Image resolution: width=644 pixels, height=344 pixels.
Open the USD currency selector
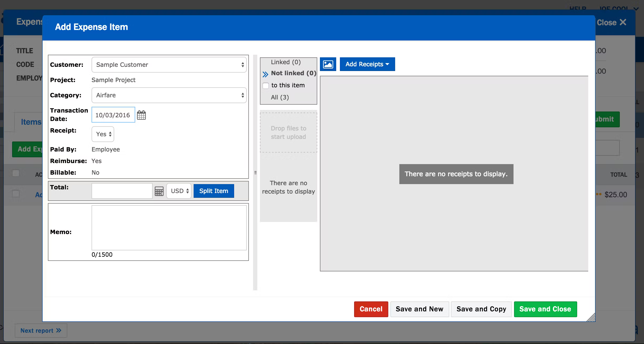tap(179, 191)
